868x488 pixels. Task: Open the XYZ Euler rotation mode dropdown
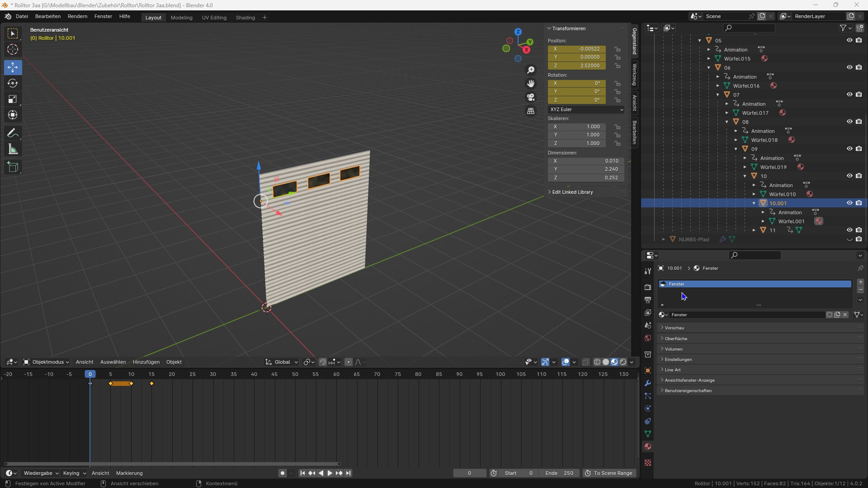tap(586, 109)
